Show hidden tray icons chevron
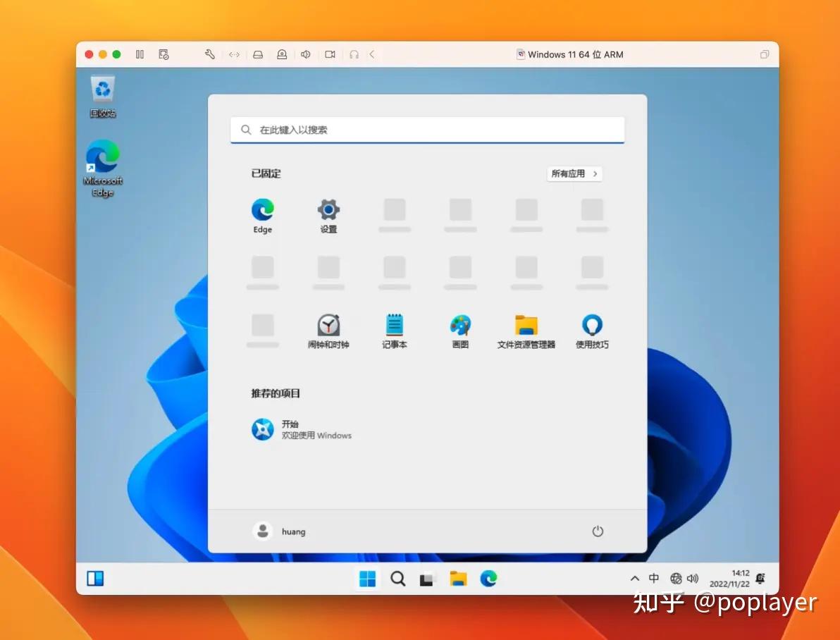Screen dimensions: 840x640 [635, 579]
